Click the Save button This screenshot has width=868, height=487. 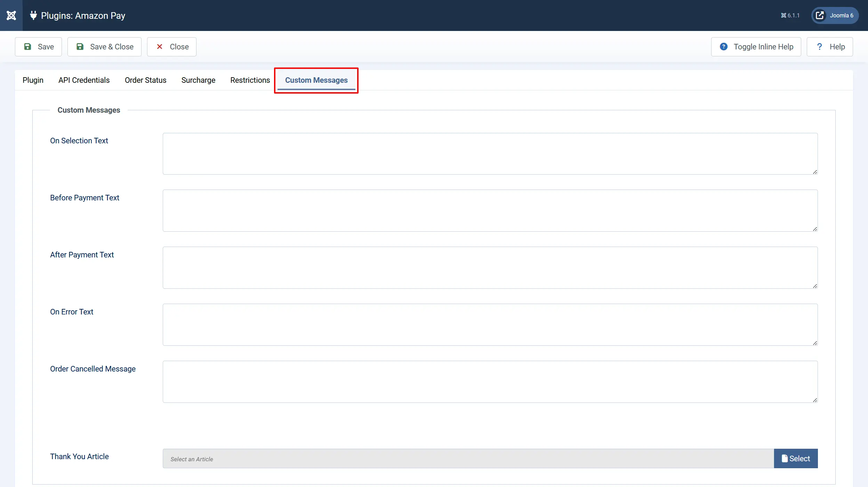38,47
